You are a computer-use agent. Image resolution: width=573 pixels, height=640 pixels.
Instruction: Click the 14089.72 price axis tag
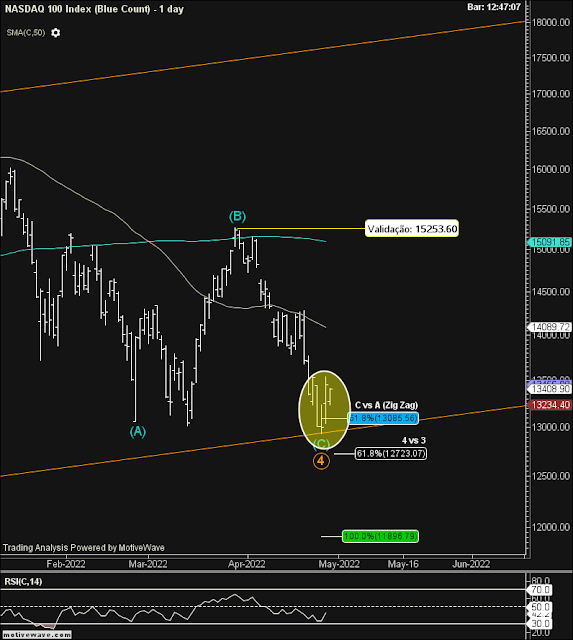coord(550,327)
